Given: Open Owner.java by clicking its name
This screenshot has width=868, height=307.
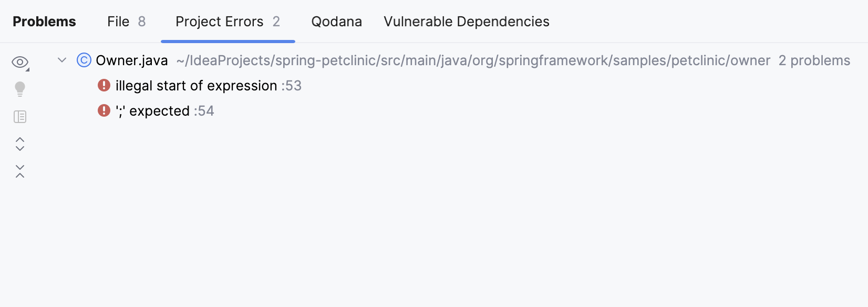Looking at the screenshot, I should (x=131, y=60).
